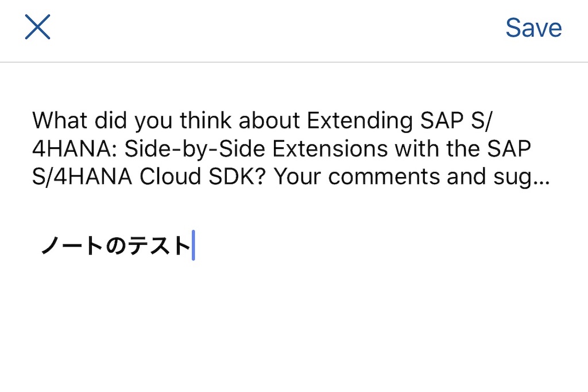Viewport: 588px width, 392px height.
Task: Click the の character in the note
Action: click(x=116, y=246)
